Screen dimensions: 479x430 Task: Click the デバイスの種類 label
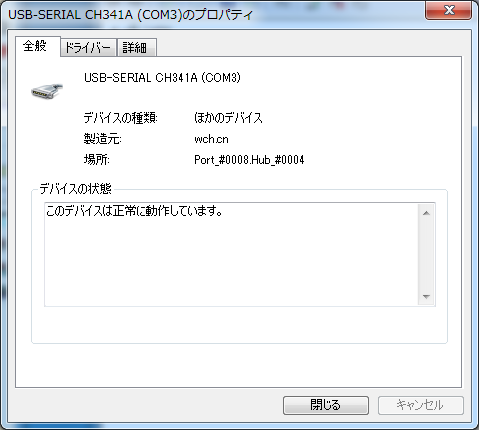[120, 118]
